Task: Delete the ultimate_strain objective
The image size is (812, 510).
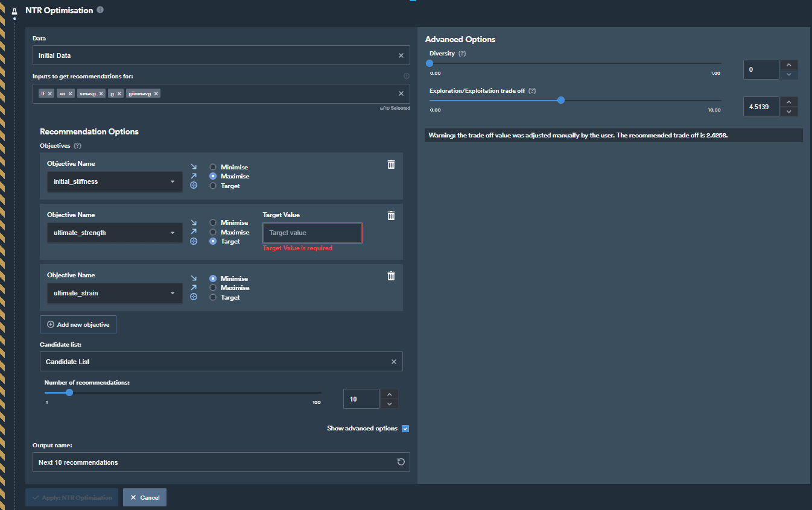Action: pos(391,275)
